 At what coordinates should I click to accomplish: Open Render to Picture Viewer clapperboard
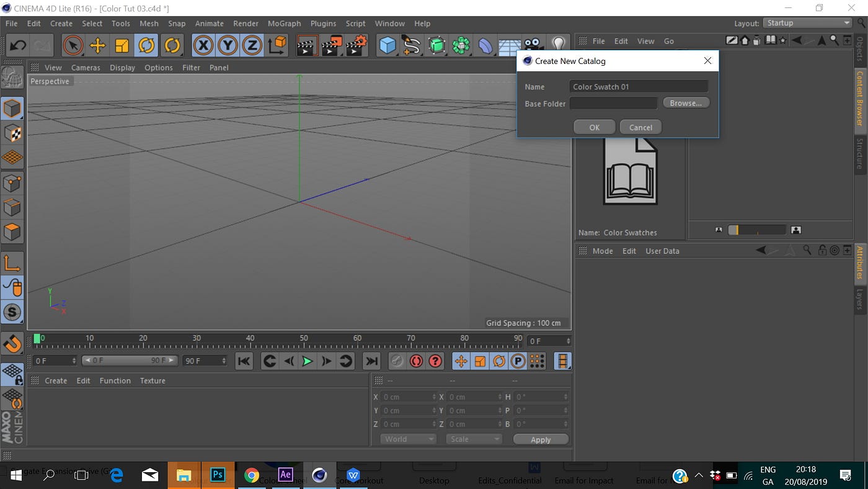[x=332, y=45]
